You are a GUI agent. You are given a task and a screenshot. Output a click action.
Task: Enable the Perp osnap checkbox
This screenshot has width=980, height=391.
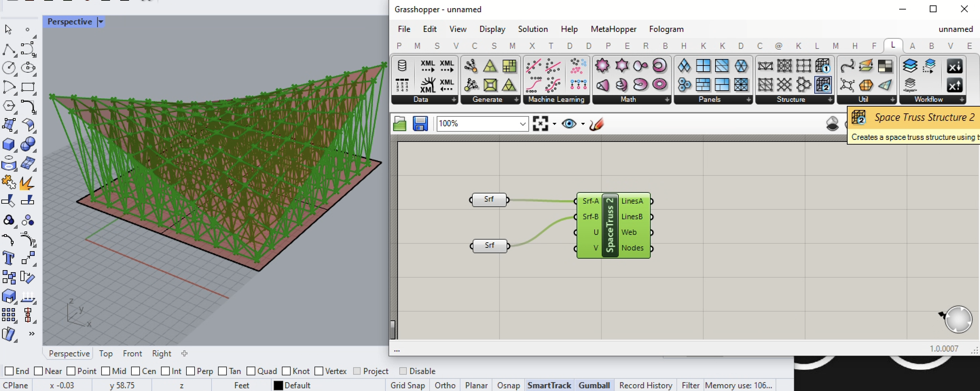190,371
